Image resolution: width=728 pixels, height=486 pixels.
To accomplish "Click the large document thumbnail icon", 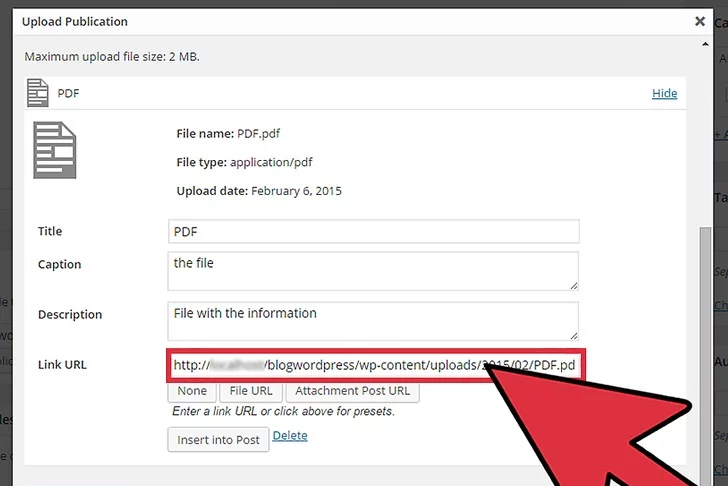I will [55, 150].
